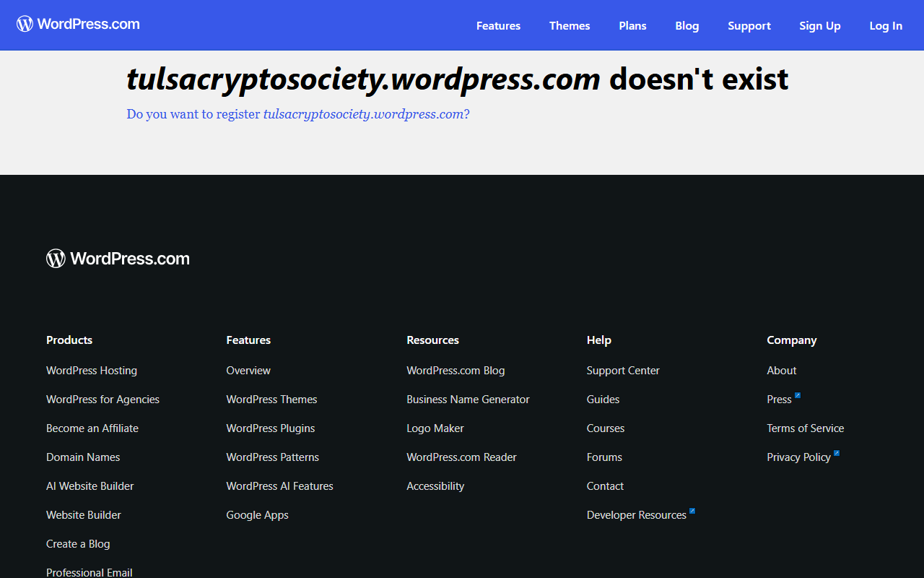Viewport: 924px width, 578px height.
Task: Click Press link under Company
Action: pos(779,400)
